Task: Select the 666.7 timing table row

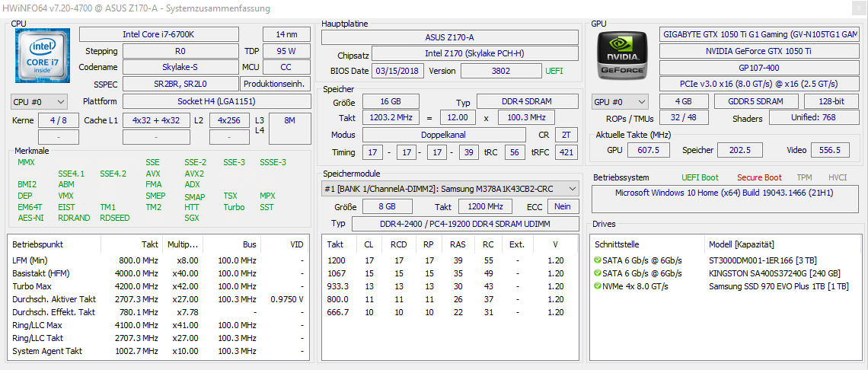Action: 450,312
